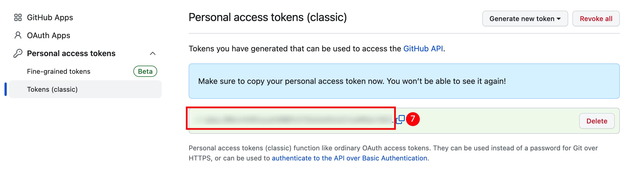Viewport: 644px width, 170px height.
Task: Copy the token using the clipboard icon
Action: pos(400,120)
